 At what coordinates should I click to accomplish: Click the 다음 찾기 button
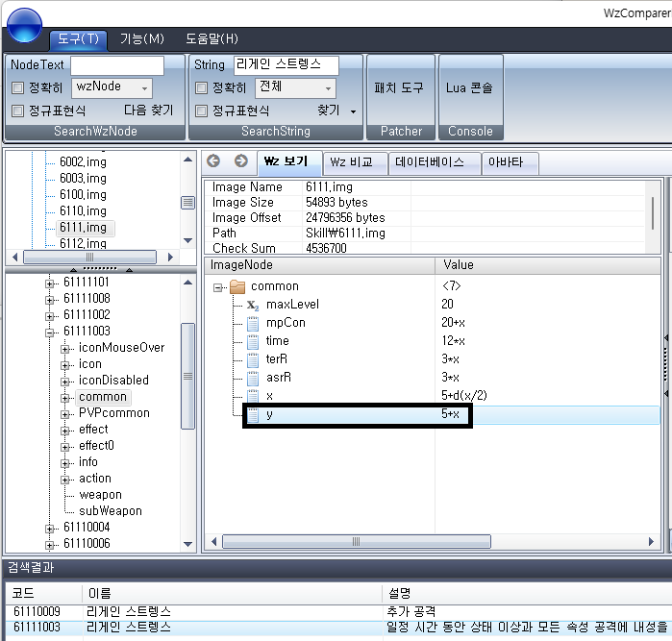tap(148, 111)
